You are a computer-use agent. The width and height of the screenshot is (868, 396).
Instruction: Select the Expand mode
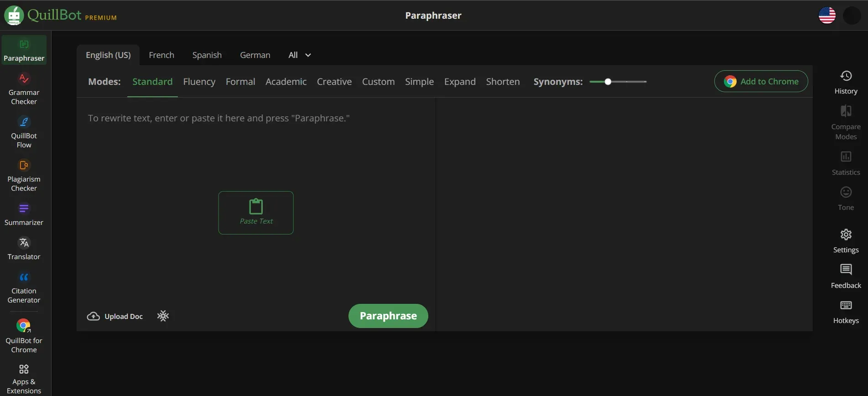point(460,82)
